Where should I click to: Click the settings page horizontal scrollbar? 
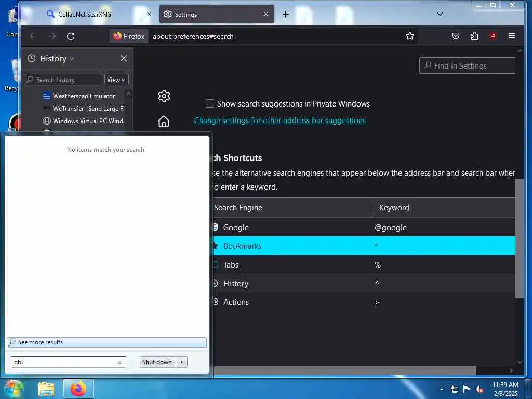pos(344,370)
